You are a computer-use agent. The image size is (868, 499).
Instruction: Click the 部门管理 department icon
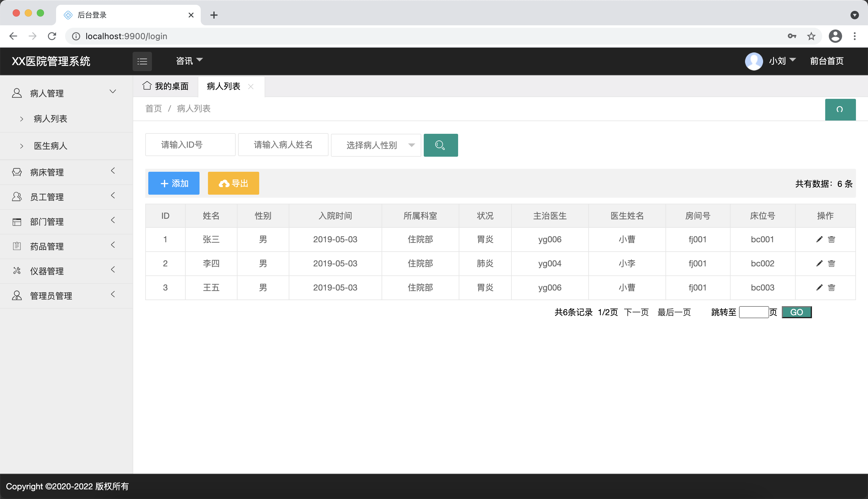pyautogui.click(x=17, y=222)
